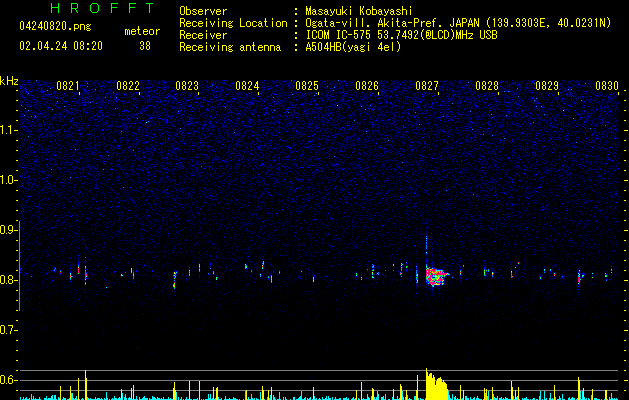Click the 0830 time marker
The width and height of the screenshot is (629, 400).
pos(607,86)
